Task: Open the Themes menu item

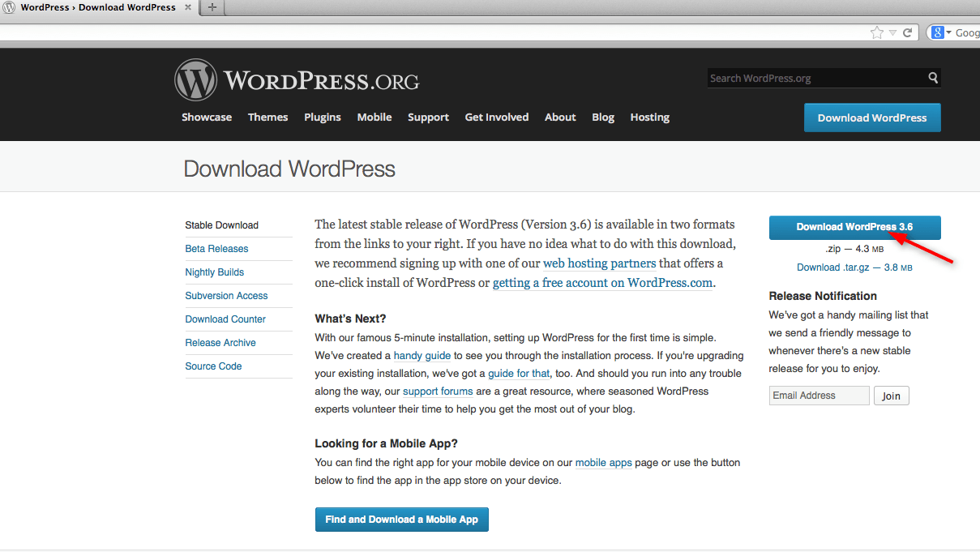Action: (x=267, y=118)
